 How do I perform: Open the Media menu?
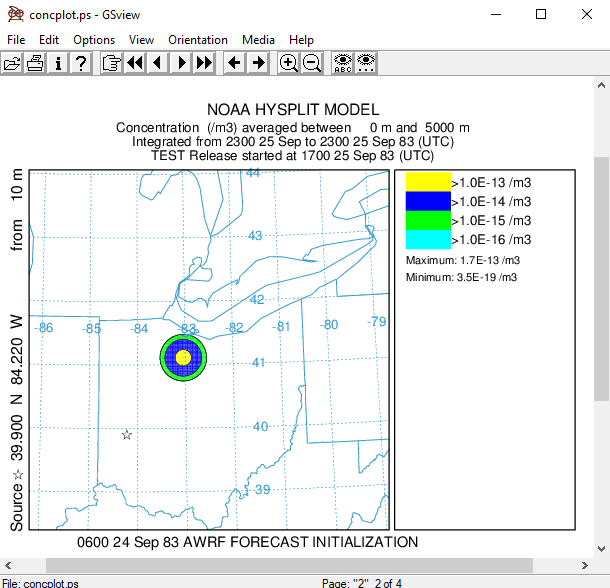[258, 40]
